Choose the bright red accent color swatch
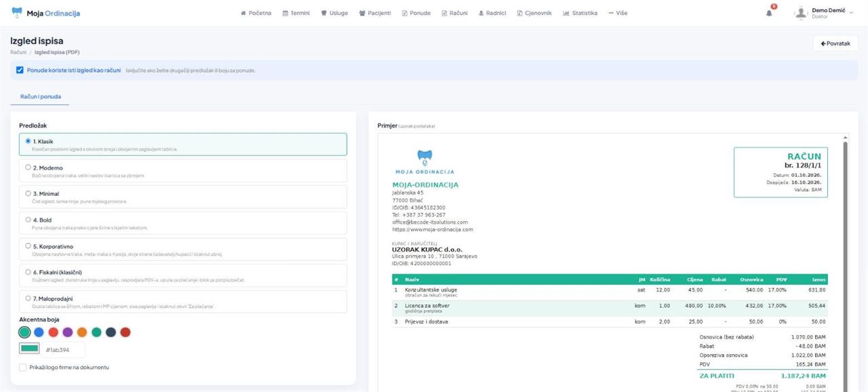This screenshot has width=868, height=392. pyautogui.click(x=54, y=332)
